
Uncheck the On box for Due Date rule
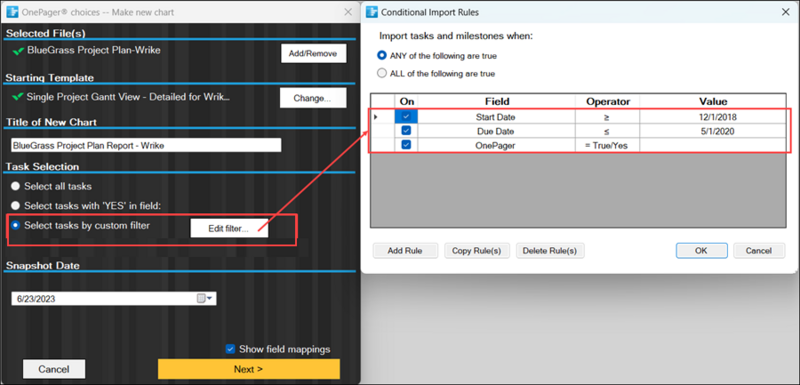pyautogui.click(x=406, y=131)
